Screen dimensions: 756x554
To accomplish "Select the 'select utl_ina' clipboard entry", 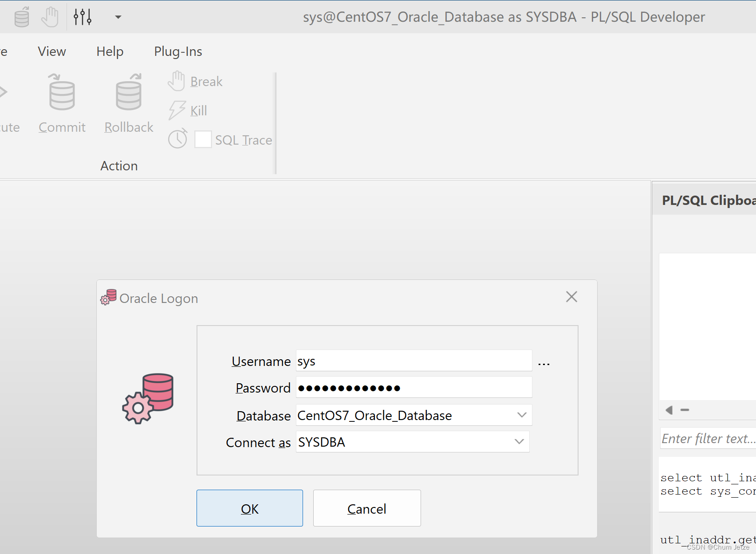I will [708, 478].
